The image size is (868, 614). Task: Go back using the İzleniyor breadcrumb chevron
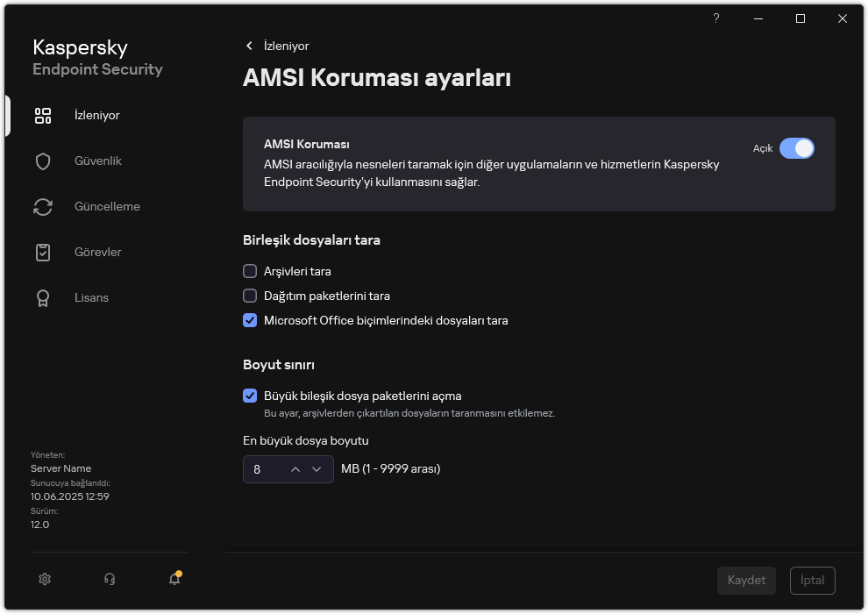pyautogui.click(x=249, y=46)
